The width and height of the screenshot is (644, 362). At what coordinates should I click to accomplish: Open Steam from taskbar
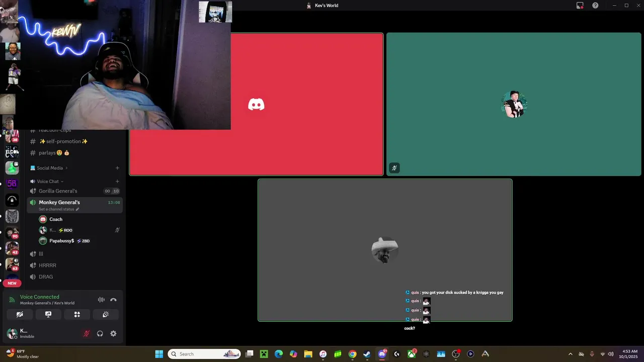[367, 354]
